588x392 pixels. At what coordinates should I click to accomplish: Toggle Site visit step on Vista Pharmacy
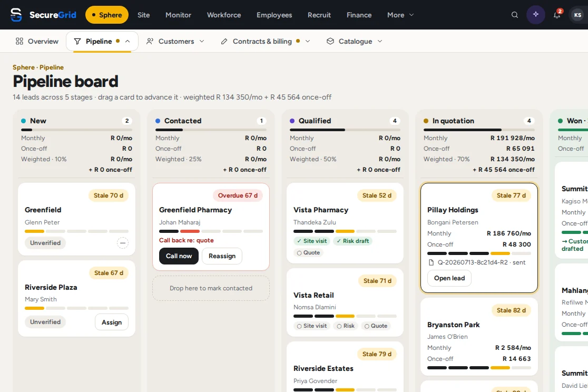(x=312, y=241)
